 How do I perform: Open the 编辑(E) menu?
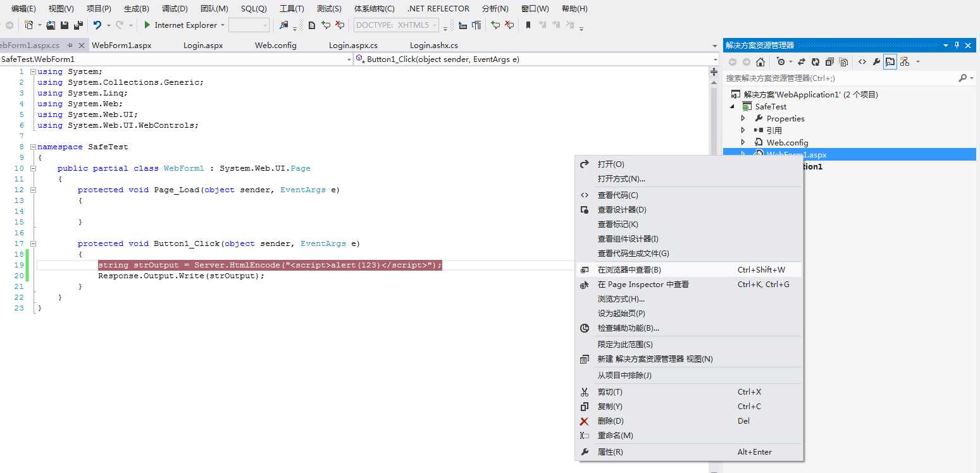[23, 9]
